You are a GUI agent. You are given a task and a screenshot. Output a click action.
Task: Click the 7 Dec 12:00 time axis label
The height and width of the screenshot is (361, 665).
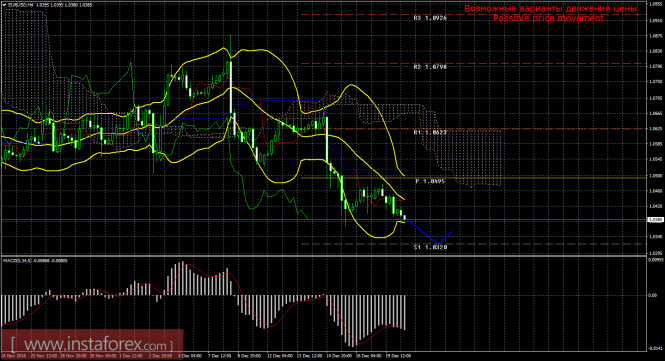click(219, 356)
